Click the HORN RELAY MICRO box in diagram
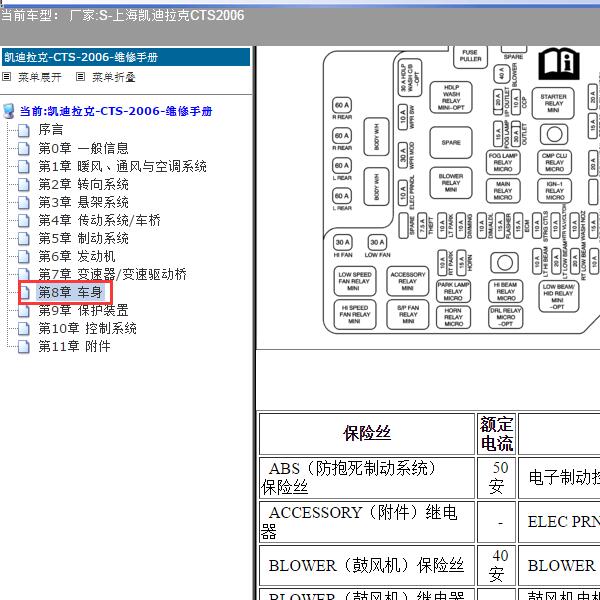The width and height of the screenshot is (600, 600). tap(453, 318)
